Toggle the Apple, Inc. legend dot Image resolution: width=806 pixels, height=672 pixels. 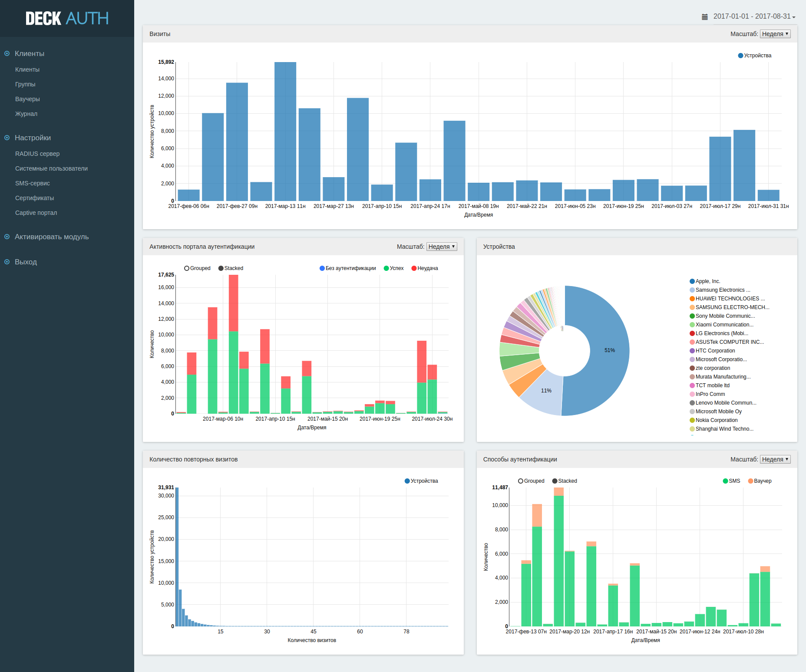click(x=692, y=281)
